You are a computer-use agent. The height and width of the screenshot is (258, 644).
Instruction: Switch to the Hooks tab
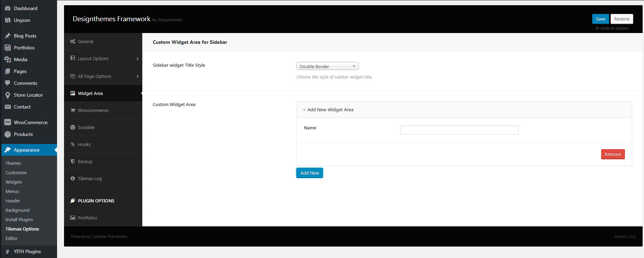[x=103, y=144]
